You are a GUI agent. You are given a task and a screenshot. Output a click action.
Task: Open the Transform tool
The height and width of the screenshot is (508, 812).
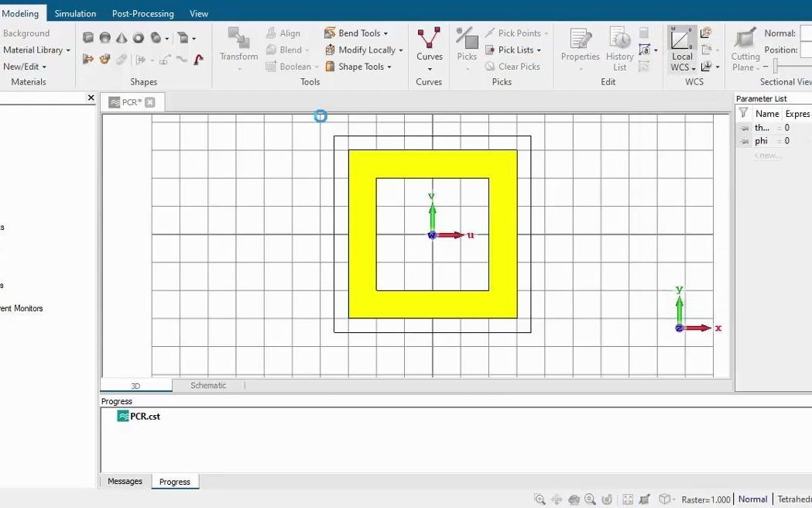[238, 47]
